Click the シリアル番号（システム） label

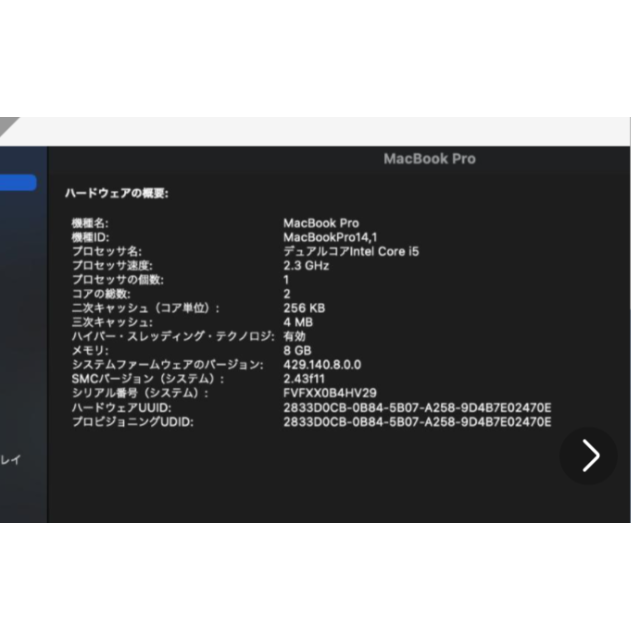(140, 393)
